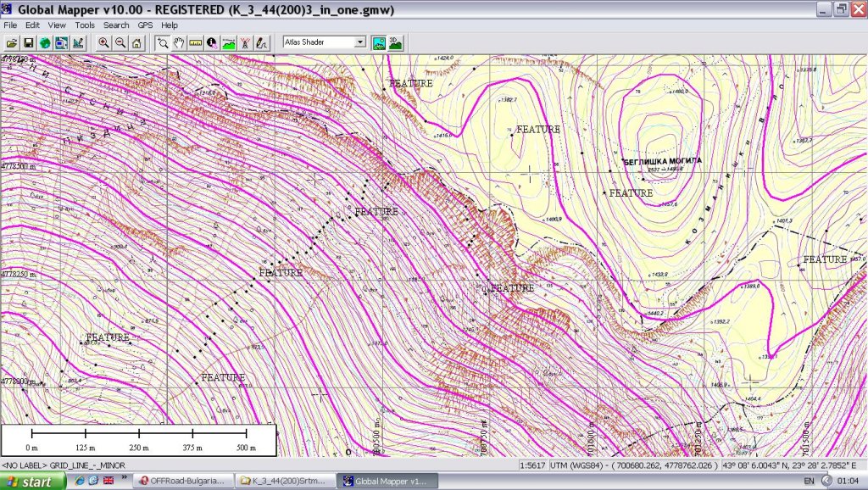Open the online data download globe icon
This screenshot has height=490, width=868.
(x=44, y=42)
